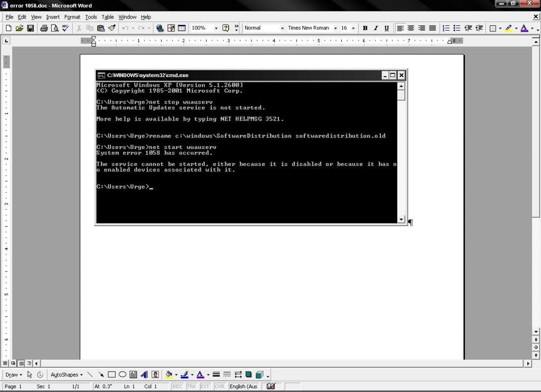
Task: Open the font size 16 dropdown
Action: coord(353,29)
